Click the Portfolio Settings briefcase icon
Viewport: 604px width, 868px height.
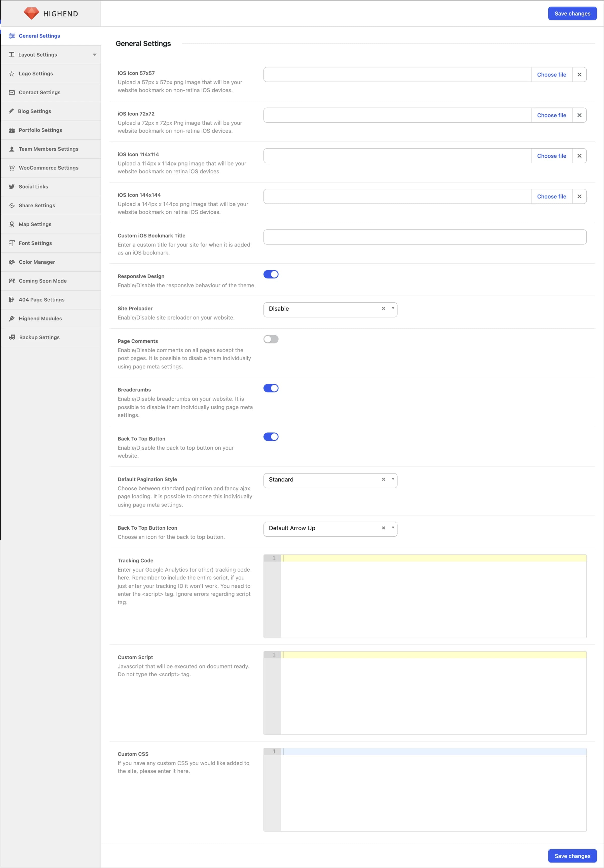coord(12,130)
